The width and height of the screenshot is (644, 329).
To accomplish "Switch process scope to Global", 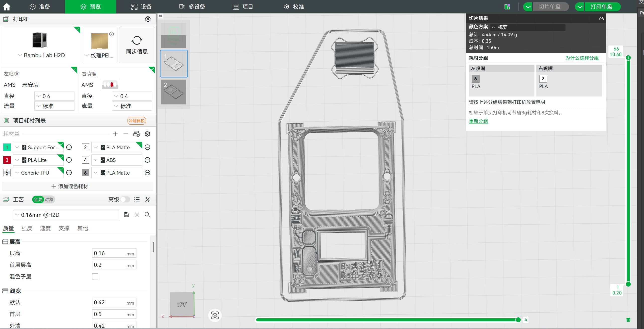I will [x=38, y=200].
